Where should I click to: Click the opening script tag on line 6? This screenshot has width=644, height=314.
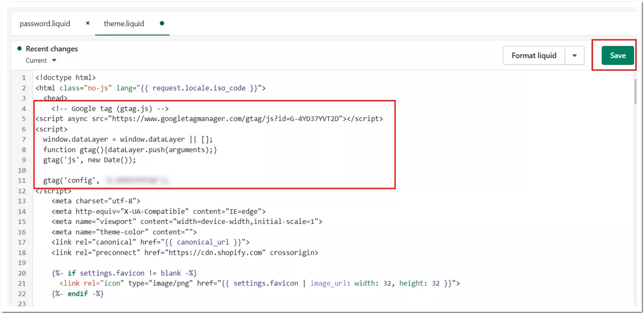click(x=51, y=129)
